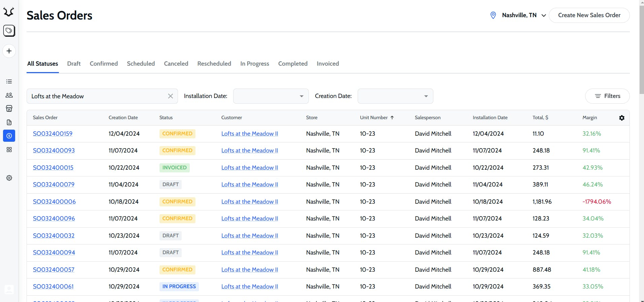The width and height of the screenshot is (644, 302).
Task: Switch to the Confirmed tab
Action: pyautogui.click(x=104, y=64)
